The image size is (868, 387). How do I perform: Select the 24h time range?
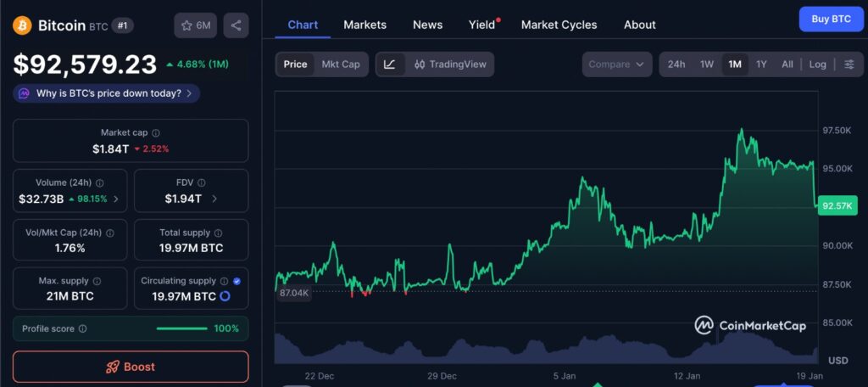(676, 64)
